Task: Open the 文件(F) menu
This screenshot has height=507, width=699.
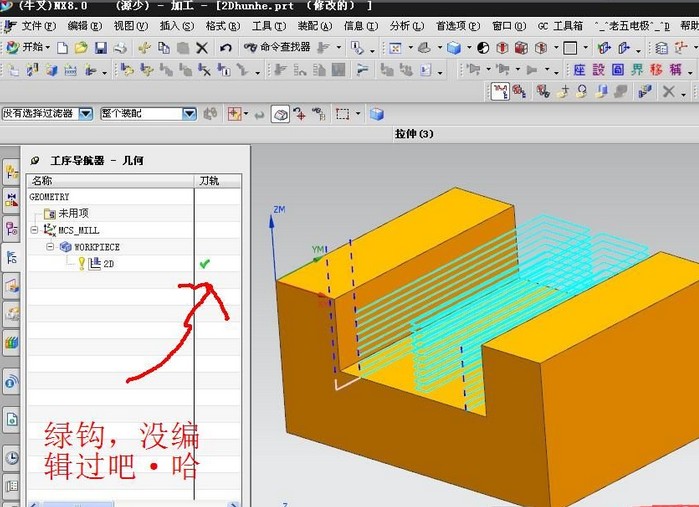Action: coord(37,26)
